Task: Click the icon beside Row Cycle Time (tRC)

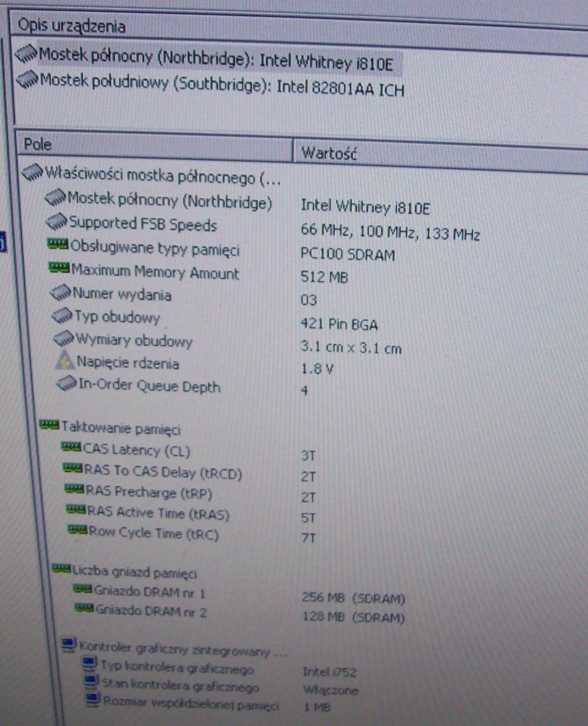Action: 78,529
